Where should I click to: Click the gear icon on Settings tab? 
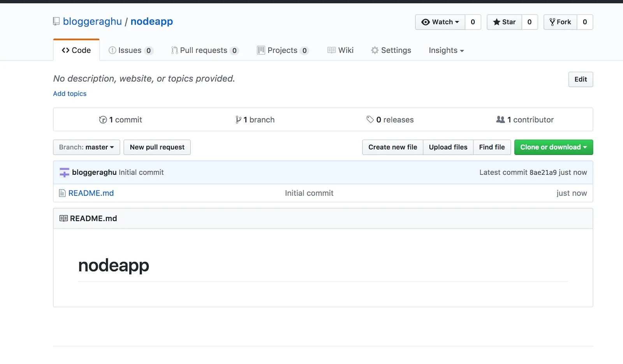(x=375, y=50)
